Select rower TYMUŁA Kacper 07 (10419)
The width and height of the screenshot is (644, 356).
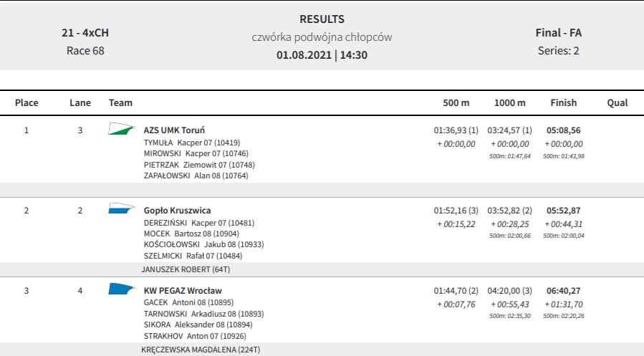(x=192, y=143)
